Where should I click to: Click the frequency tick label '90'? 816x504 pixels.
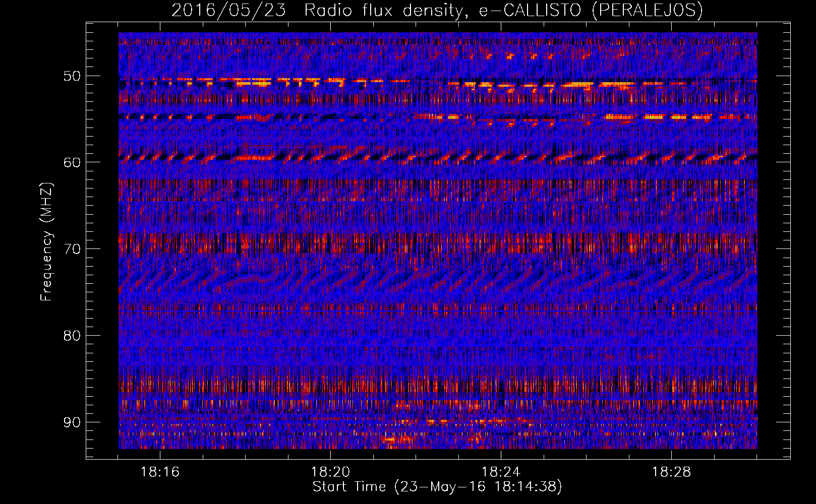coord(72,422)
